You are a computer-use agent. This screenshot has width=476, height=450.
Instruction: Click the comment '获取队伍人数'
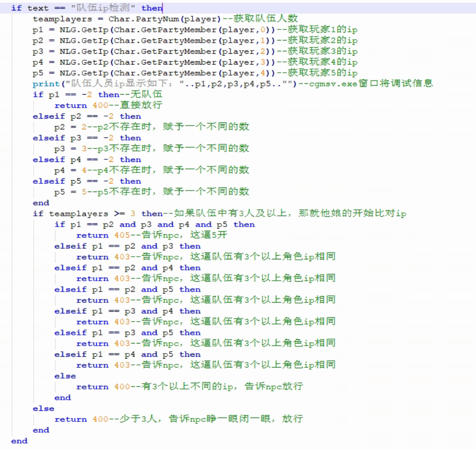[266, 19]
